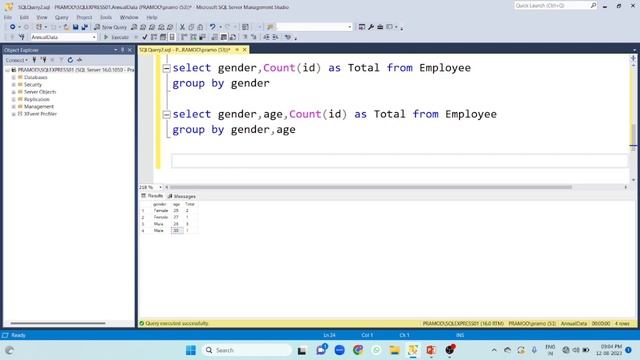Click the Decrease indent icon
This screenshot has width=640, height=360.
coord(267,37)
